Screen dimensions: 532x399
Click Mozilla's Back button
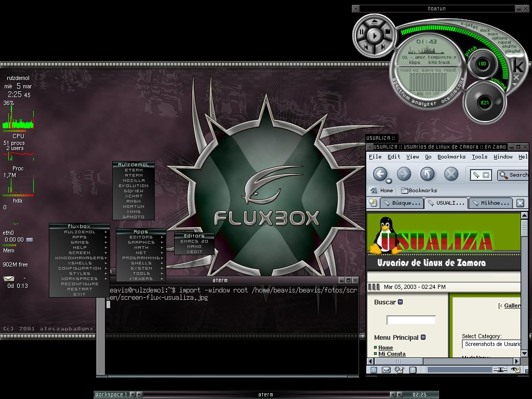click(x=380, y=174)
